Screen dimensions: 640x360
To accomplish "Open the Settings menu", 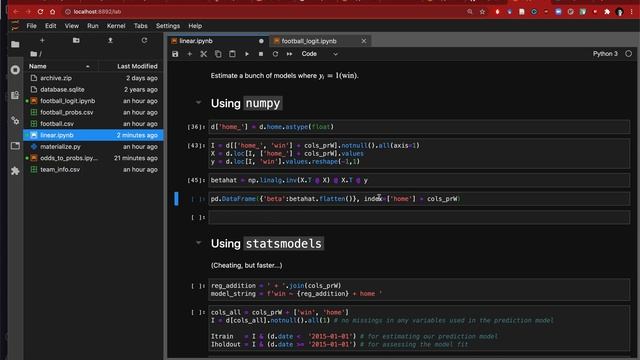I will 168,26.
